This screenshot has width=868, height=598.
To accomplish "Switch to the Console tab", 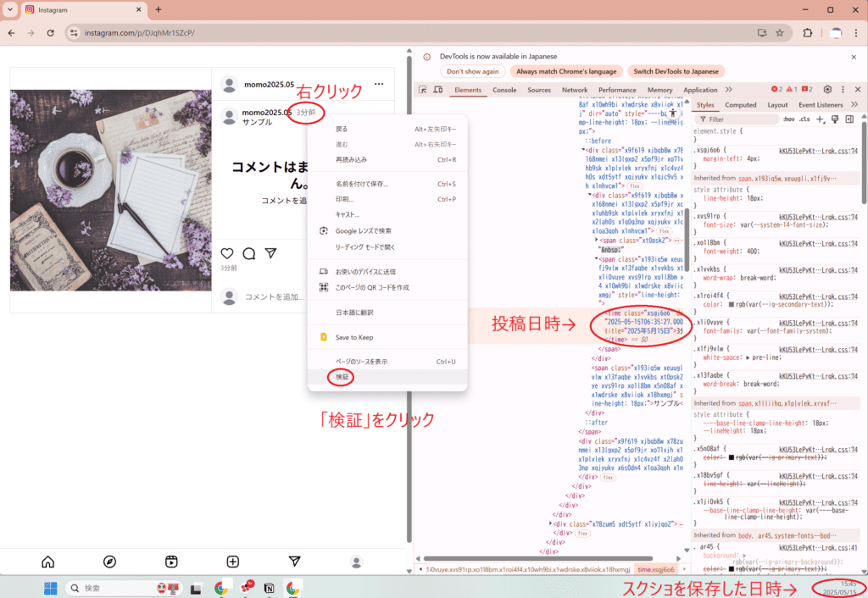I will click(504, 90).
